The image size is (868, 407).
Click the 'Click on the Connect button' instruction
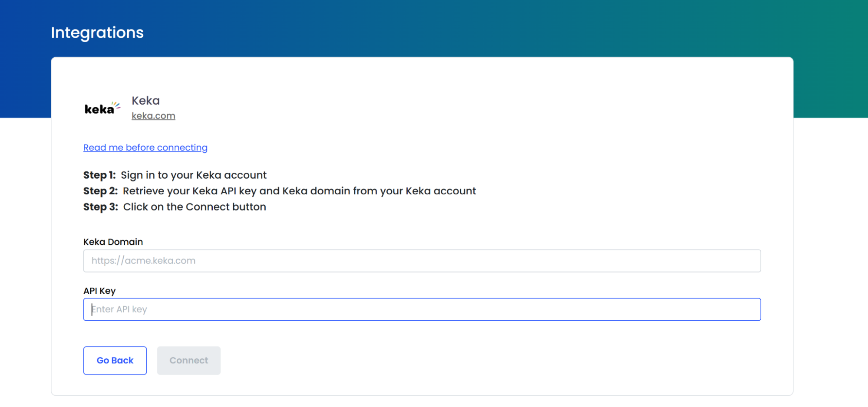[195, 207]
